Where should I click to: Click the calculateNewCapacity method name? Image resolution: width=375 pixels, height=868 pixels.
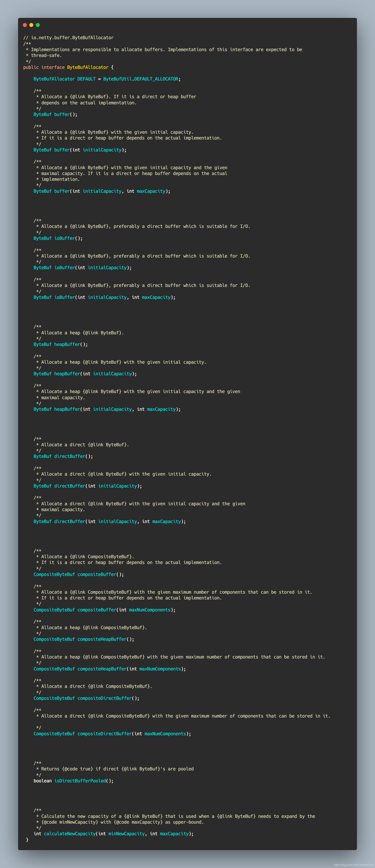tap(70, 834)
